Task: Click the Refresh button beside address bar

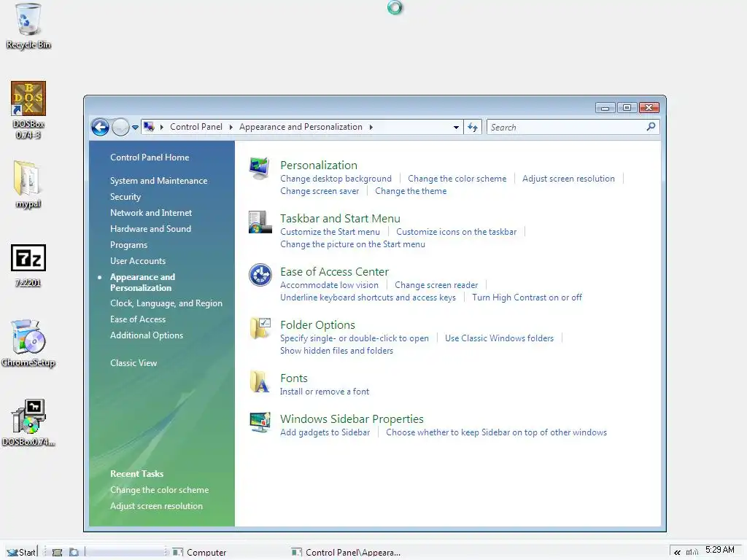Action: (473, 127)
